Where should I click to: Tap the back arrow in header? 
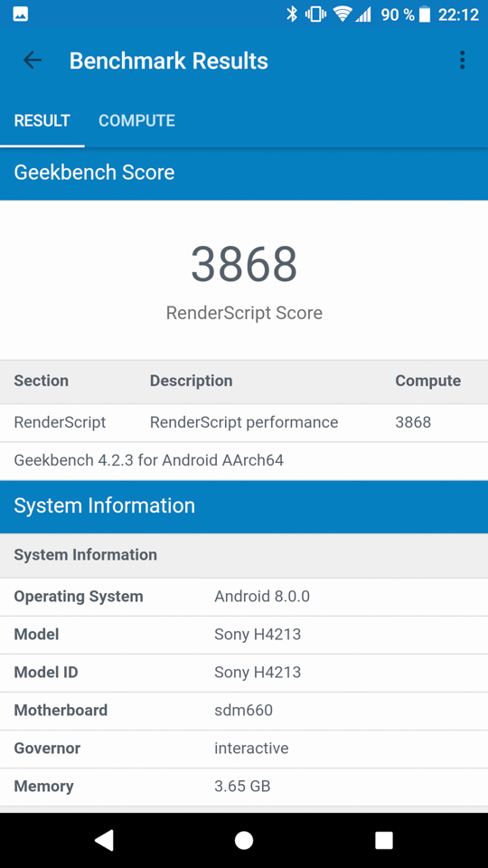pos(33,61)
